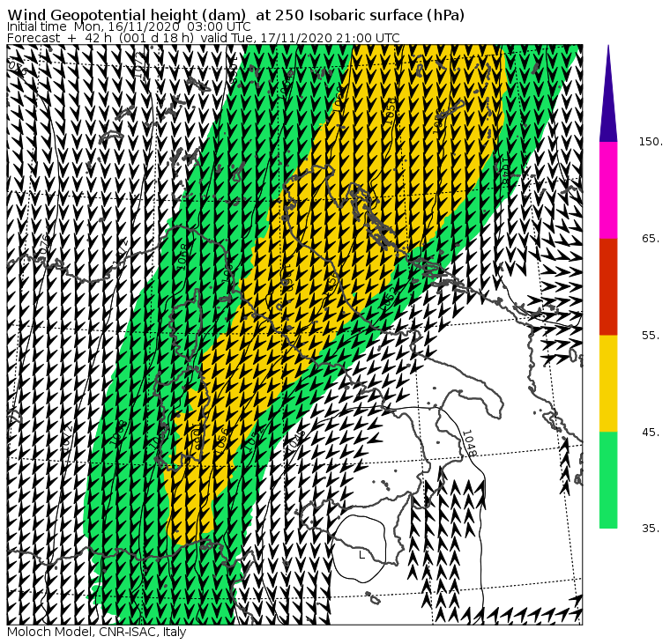This screenshot has width=670, height=644.
Task: Click the red band of the color scale
Action: pyautogui.click(x=608, y=287)
